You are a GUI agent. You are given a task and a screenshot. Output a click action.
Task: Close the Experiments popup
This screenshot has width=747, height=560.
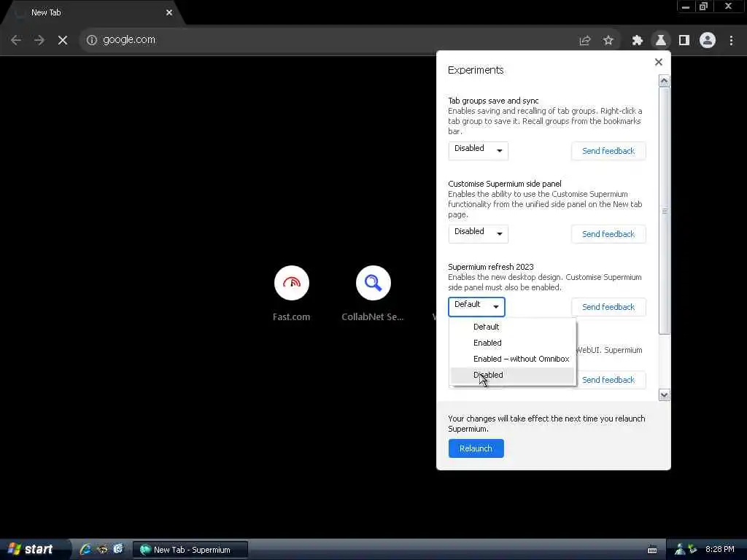click(x=659, y=62)
